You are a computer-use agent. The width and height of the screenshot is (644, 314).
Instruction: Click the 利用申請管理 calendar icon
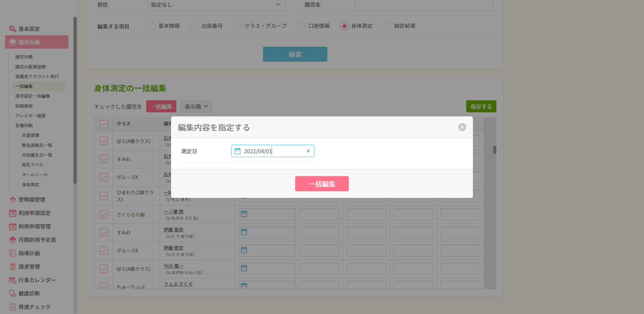[13, 226]
